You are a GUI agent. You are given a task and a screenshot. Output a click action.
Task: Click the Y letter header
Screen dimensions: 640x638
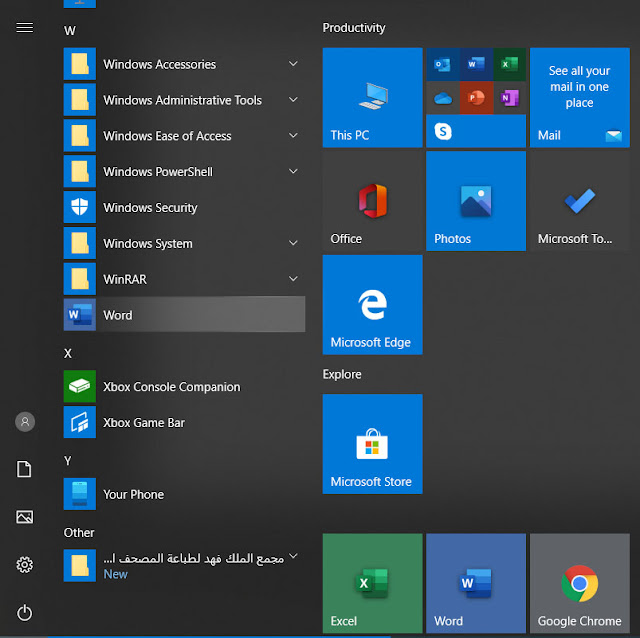[68, 461]
